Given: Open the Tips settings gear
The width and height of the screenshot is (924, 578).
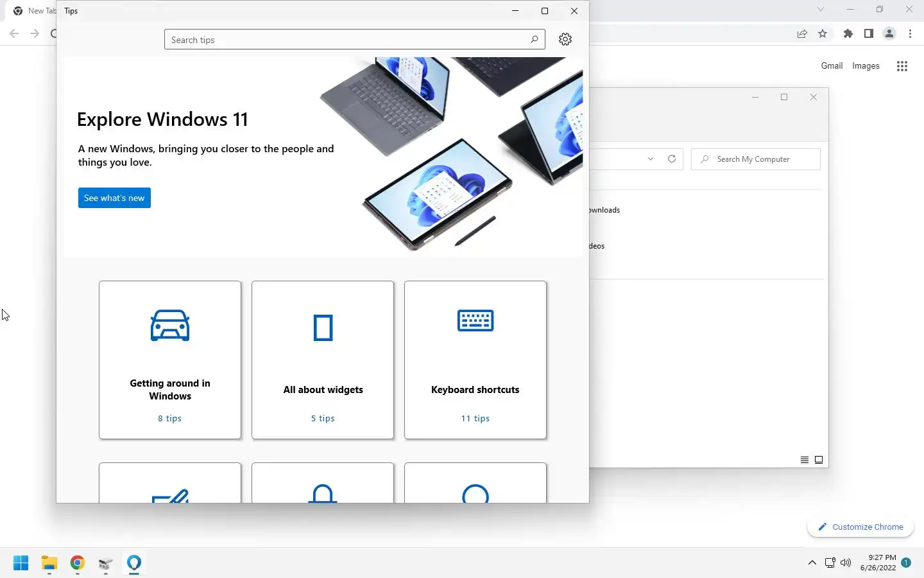Looking at the screenshot, I should coord(565,39).
